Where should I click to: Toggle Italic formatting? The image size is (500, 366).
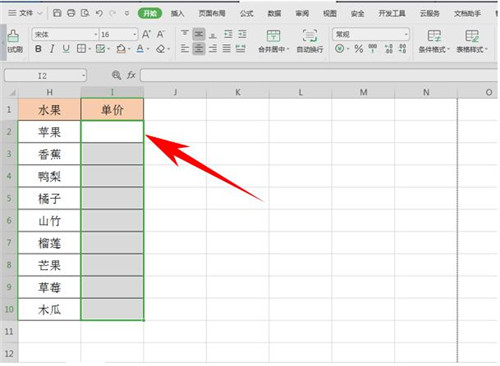point(52,49)
